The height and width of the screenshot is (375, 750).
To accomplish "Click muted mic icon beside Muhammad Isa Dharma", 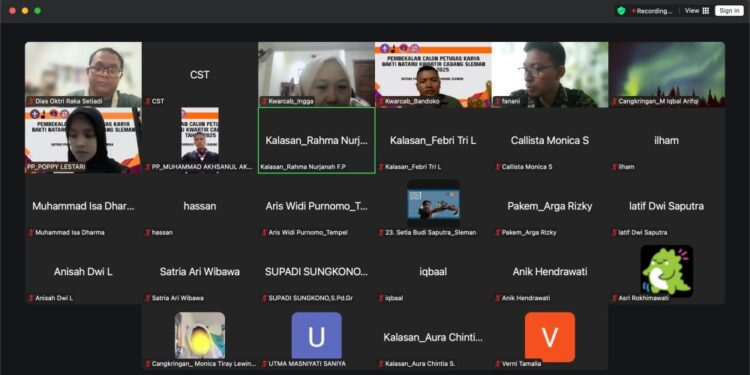I will click(31, 232).
